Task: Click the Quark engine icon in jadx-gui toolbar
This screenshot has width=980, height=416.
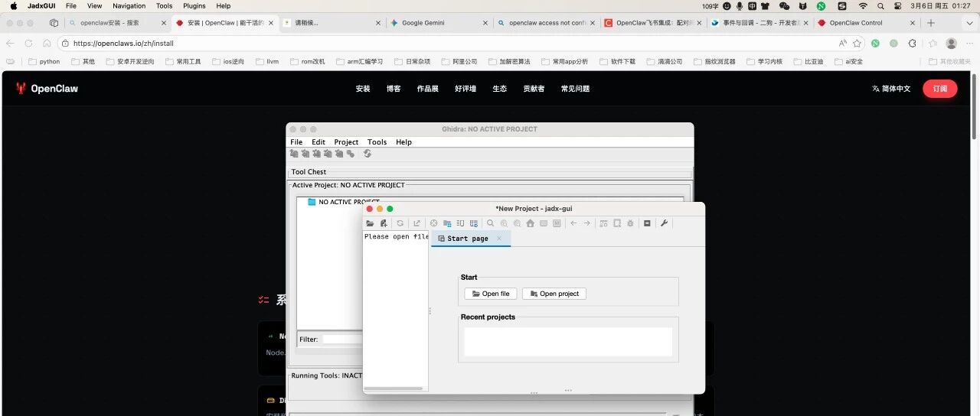Action: [616, 223]
